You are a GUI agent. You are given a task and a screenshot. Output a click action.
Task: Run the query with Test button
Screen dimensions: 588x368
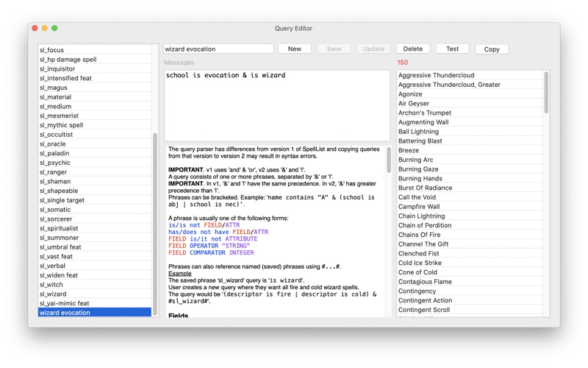(x=452, y=49)
